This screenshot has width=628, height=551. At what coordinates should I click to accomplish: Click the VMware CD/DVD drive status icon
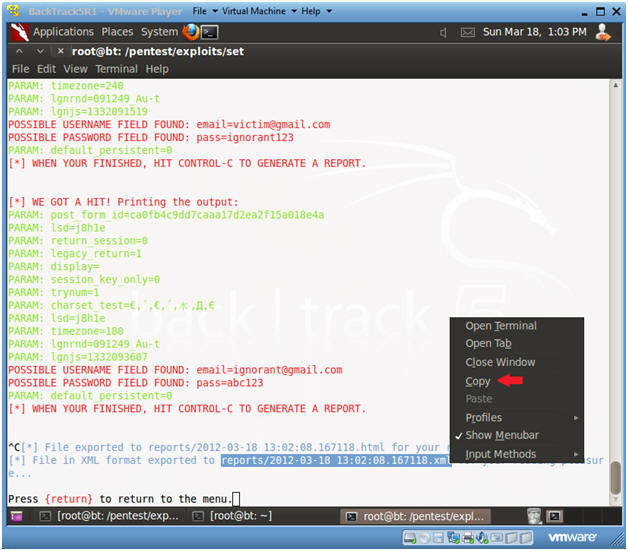pyautogui.click(x=425, y=538)
